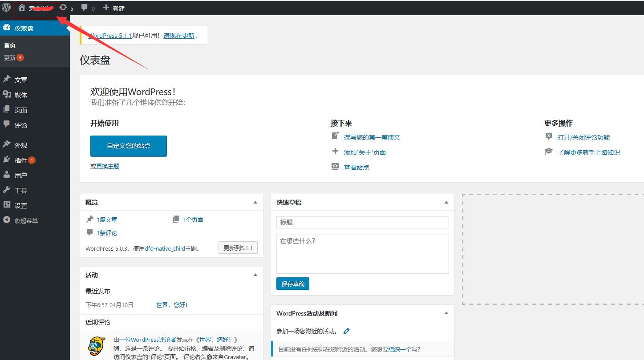The width and height of the screenshot is (644, 360).
Task: Click the sliders icon beside 设置
Action: coord(7,205)
